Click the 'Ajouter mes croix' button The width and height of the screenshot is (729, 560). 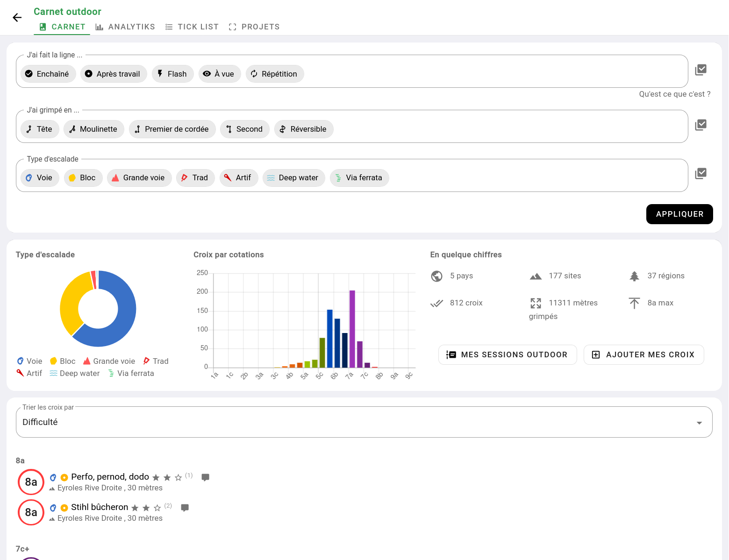pyautogui.click(x=643, y=354)
